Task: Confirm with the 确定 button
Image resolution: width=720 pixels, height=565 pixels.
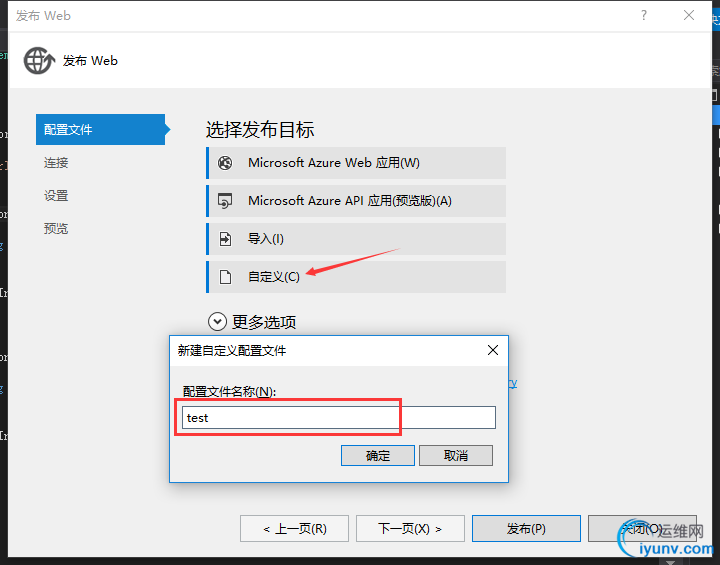Action: (378, 456)
